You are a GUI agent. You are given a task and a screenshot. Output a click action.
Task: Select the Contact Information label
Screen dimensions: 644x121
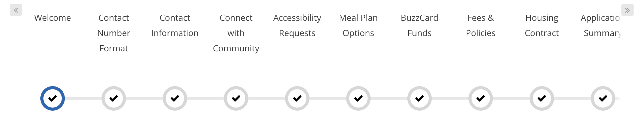click(175, 25)
